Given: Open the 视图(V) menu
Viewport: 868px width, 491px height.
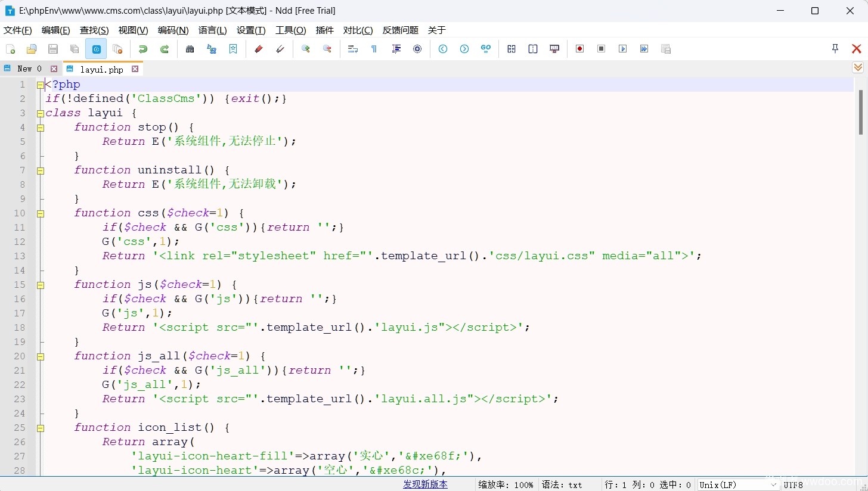Looking at the screenshot, I should point(134,30).
